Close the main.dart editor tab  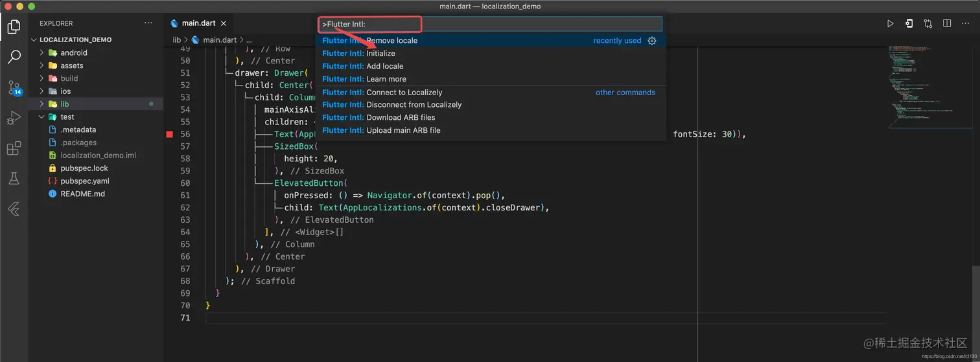pos(224,23)
